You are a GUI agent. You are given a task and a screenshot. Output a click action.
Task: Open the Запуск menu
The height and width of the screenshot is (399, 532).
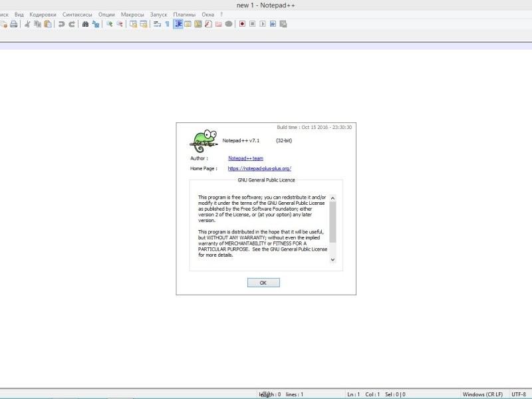click(x=159, y=15)
